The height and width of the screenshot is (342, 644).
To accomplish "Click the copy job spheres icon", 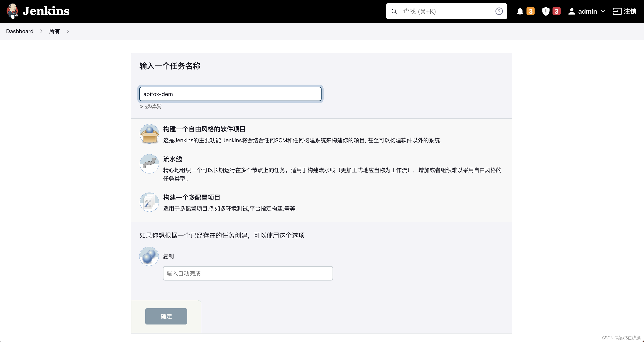I will pyautogui.click(x=149, y=256).
